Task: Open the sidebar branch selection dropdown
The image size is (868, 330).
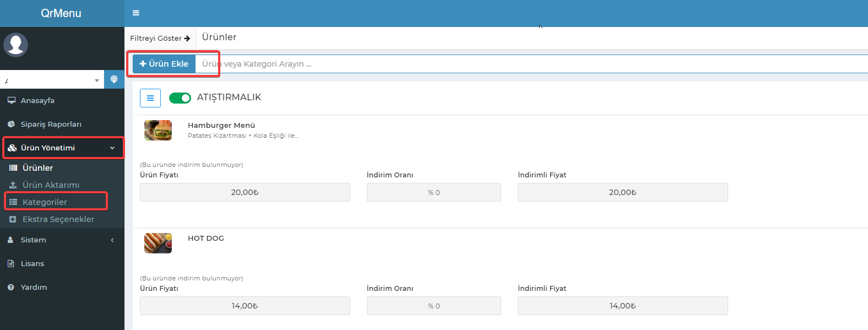Action: (x=52, y=80)
